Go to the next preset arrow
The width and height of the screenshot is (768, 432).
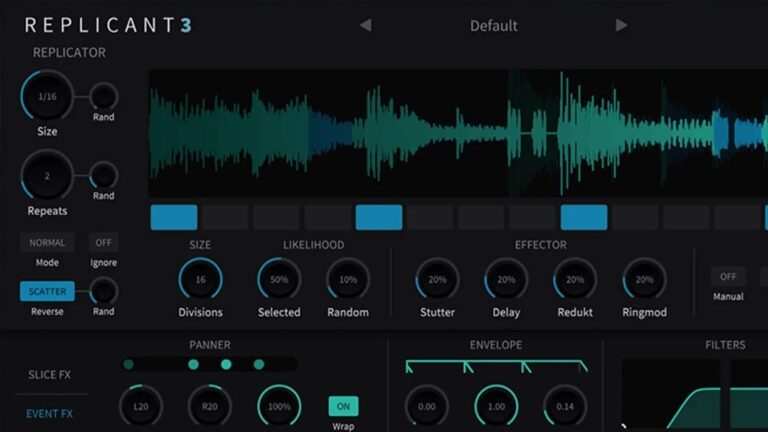point(621,25)
